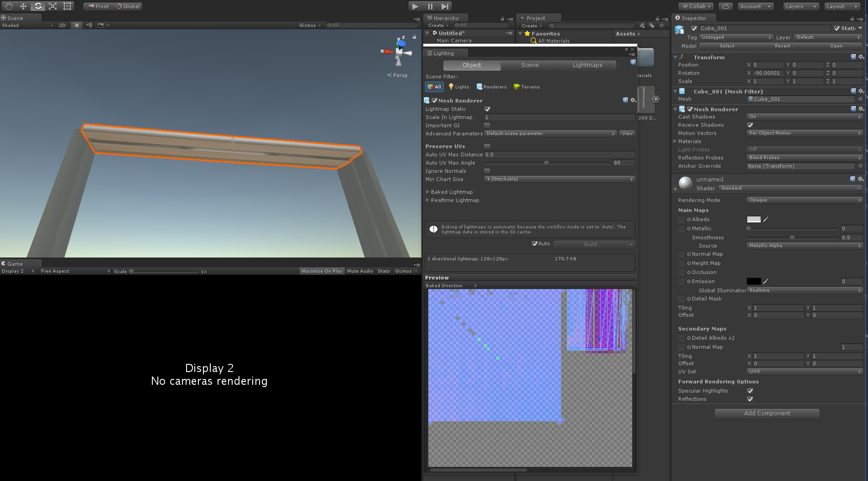Toggle scene lighting sun icon
Image resolution: width=868 pixels, height=481 pixels.
[x=77, y=26]
